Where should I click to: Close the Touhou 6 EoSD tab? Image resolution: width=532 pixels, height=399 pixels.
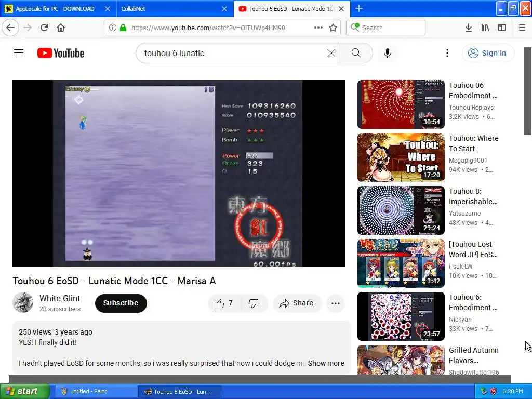coord(342,9)
